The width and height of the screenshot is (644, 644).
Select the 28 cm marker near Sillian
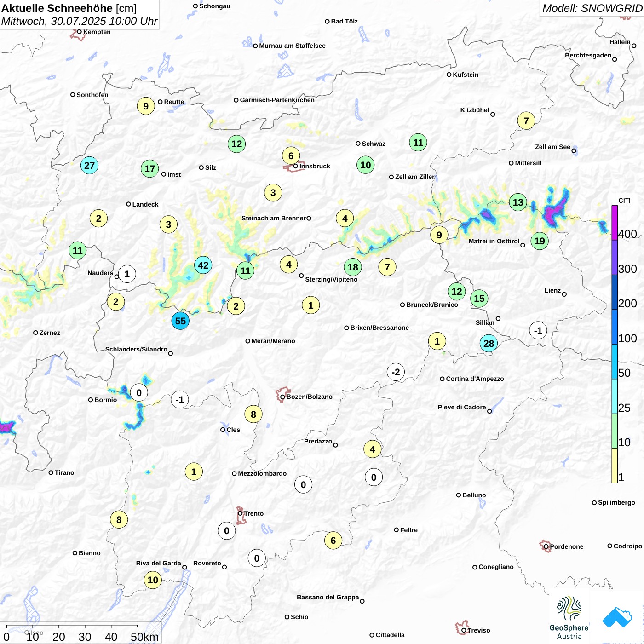(489, 343)
